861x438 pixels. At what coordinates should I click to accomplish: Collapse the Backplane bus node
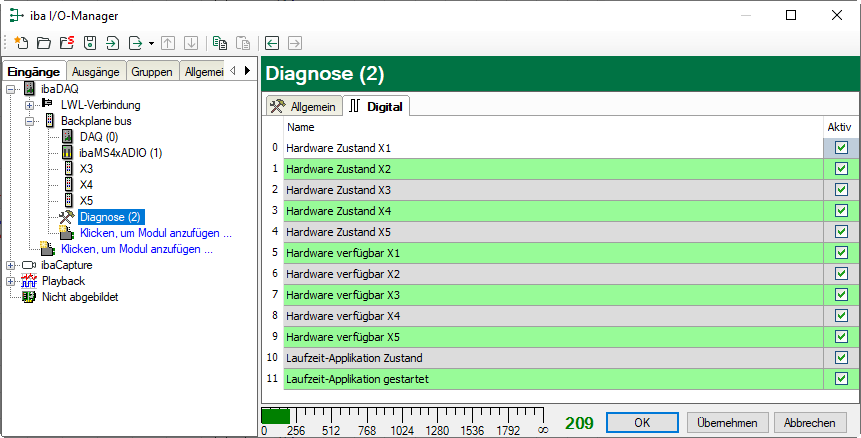(x=30, y=121)
